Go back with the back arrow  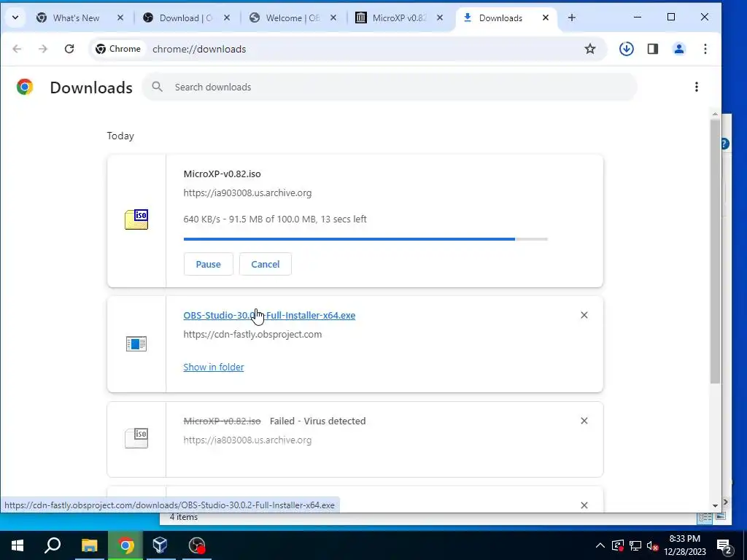18,49
